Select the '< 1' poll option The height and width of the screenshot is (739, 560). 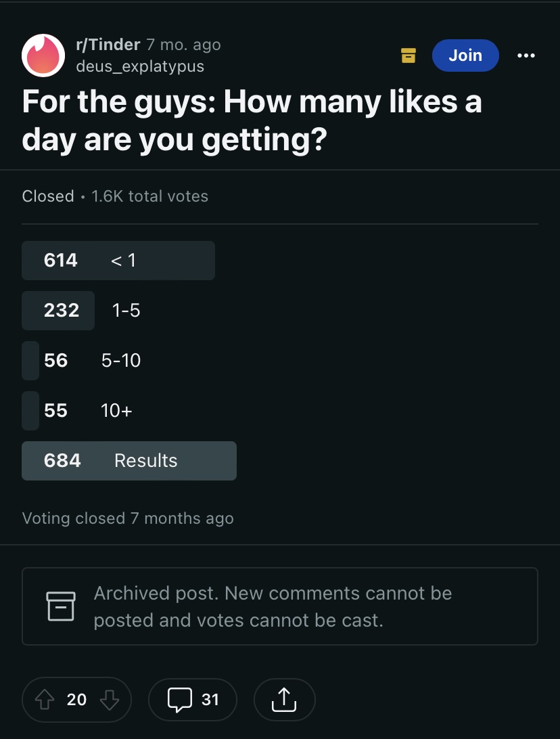[x=118, y=260]
